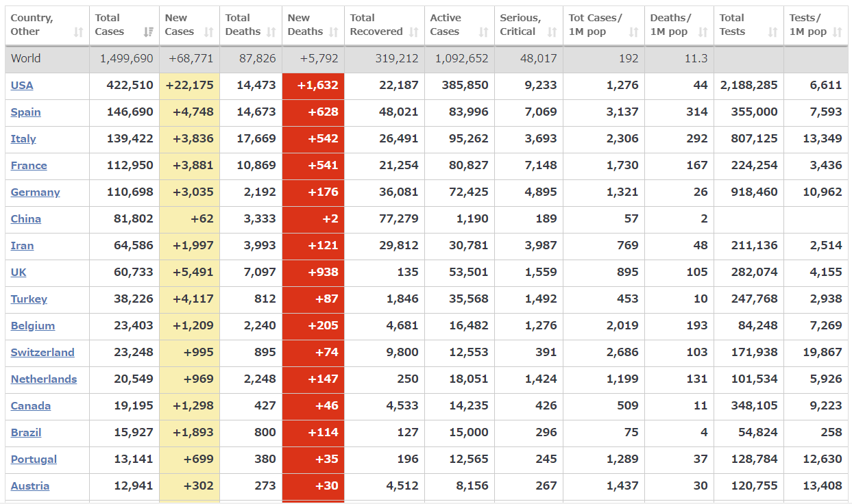Sort using the Serious, Critical arrows icon

pyautogui.click(x=552, y=32)
